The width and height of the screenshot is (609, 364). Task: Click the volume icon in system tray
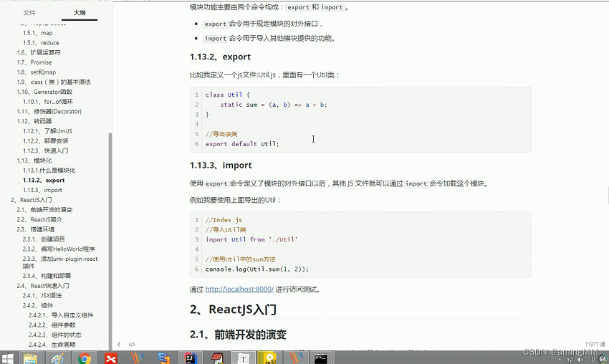point(580,360)
